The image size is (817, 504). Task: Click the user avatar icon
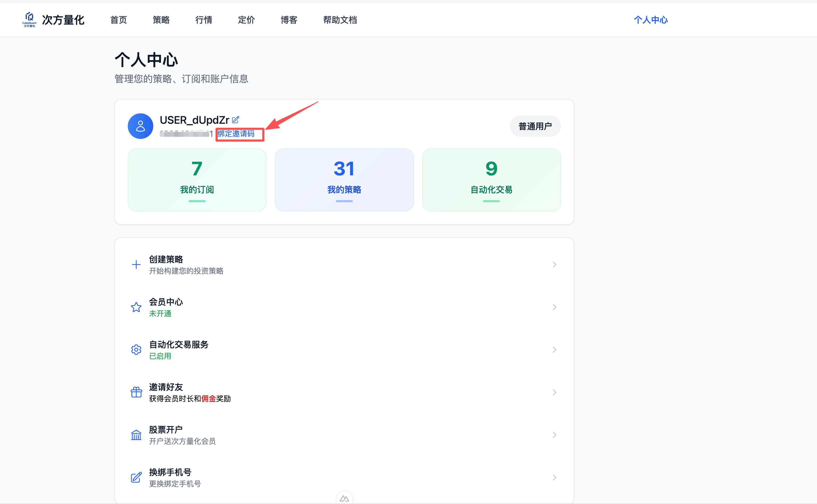click(x=140, y=126)
